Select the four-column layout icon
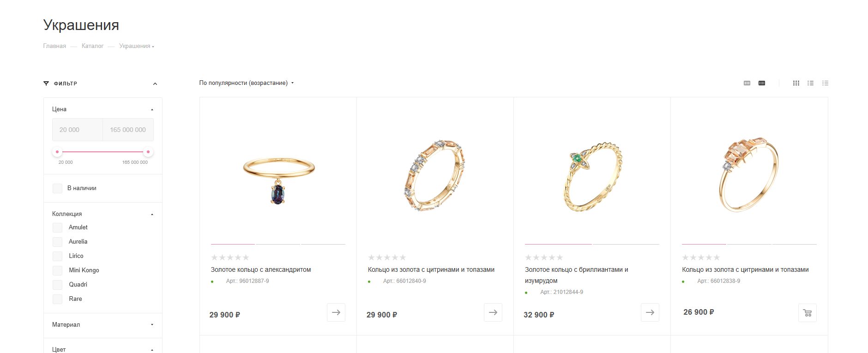Viewport: 868px width, 353px height. tap(762, 83)
